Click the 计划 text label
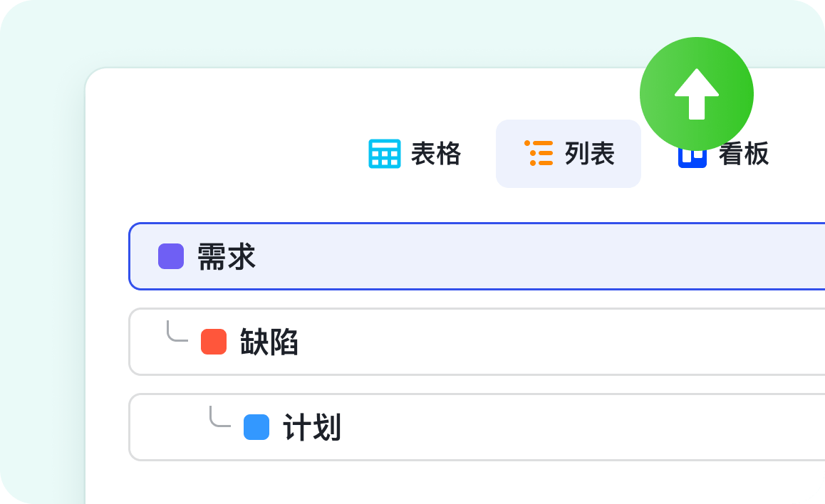Viewport: 825px width, 504px height. [x=312, y=428]
